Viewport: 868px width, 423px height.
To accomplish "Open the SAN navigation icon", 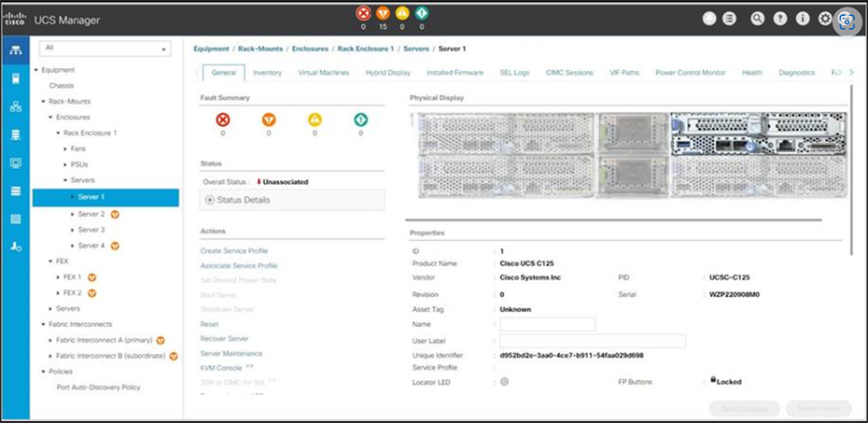I will click(16, 134).
